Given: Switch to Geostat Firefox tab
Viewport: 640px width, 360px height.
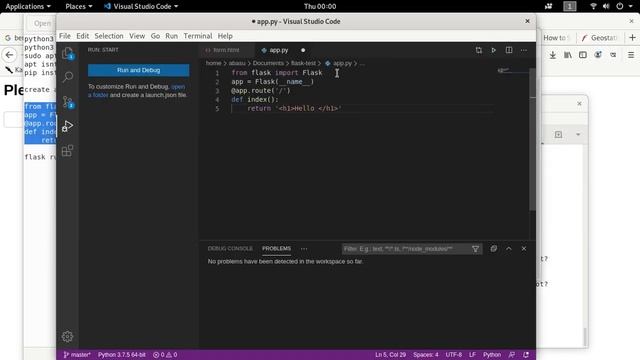Looking at the screenshot, I should (599, 38).
